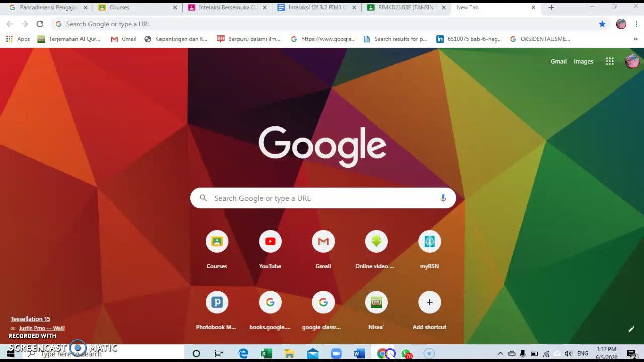The height and width of the screenshot is (362, 644).
Task: Show hidden system tray icons
Action: point(500,354)
